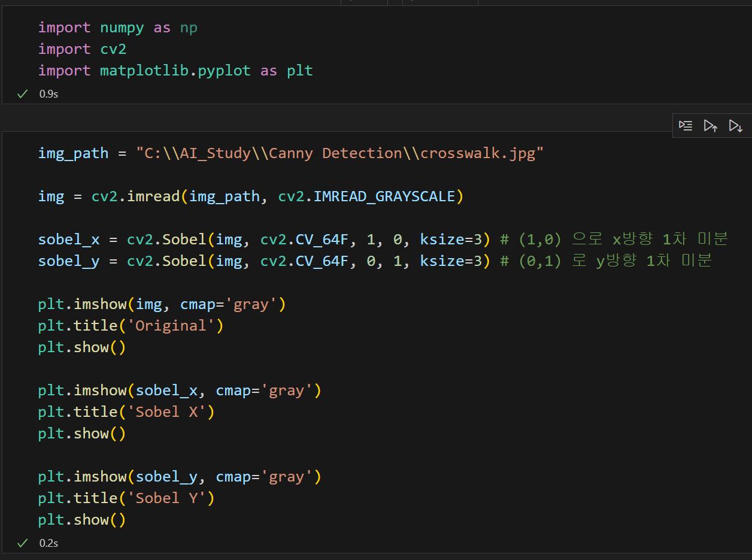752x560 pixels.
Task: Click the sobel_y assignment line
Action: tap(375, 261)
